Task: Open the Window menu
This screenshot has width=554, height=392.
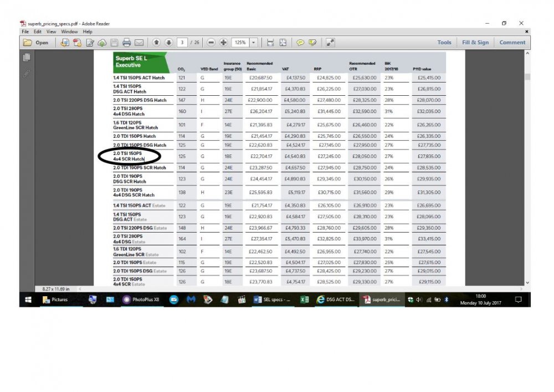Action: pos(69,32)
